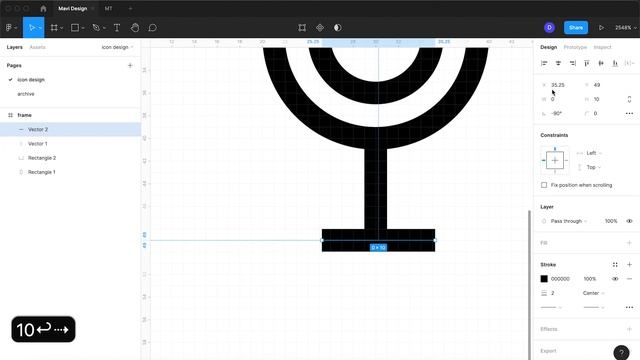Select the Pen tool
The height and width of the screenshot is (360, 640).
click(x=96, y=28)
